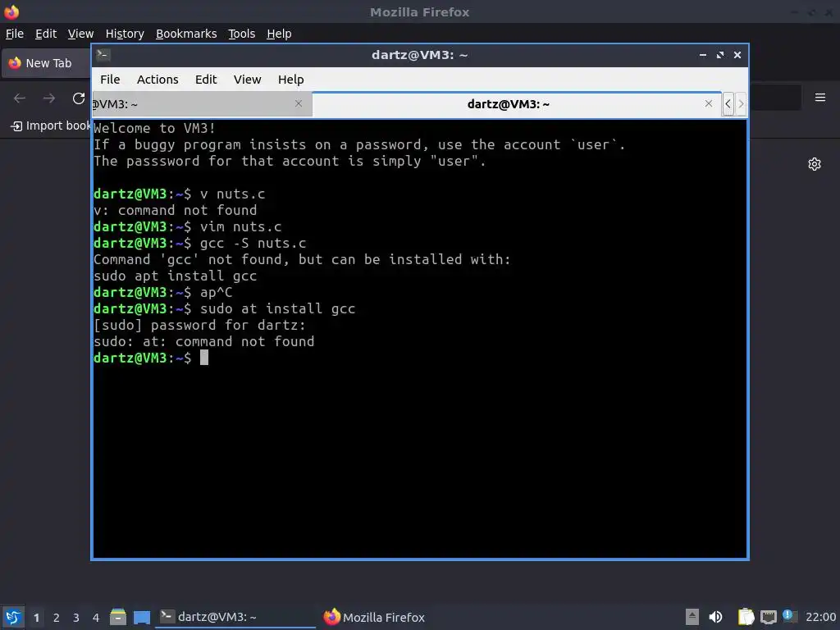The height and width of the screenshot is (630, 840).
Task: Close the terminal window
Action: tap(737, 55)
